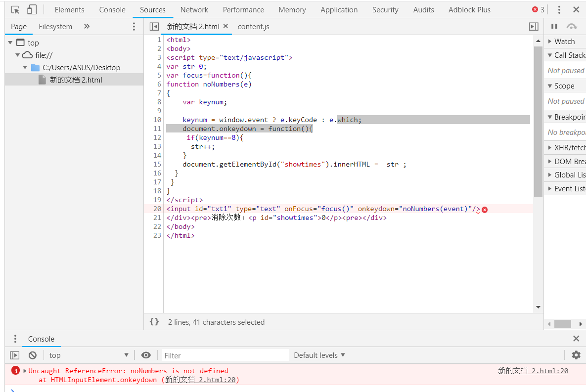Switch to the content.js editor tab
Screen dimensions: 586x392
tap(253, 27)
